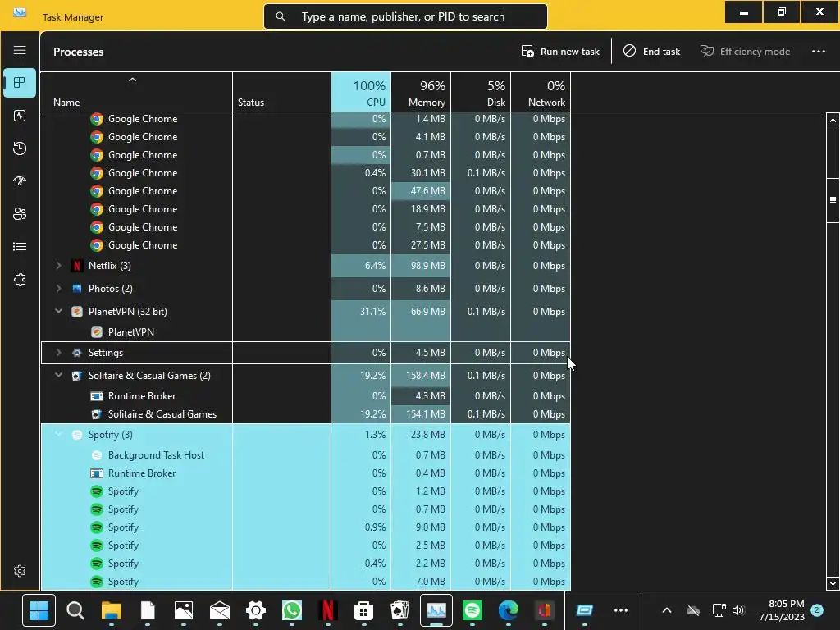Click Efficiency mode button
Viewport: 840px width, 630px height.
pos(745,52)
